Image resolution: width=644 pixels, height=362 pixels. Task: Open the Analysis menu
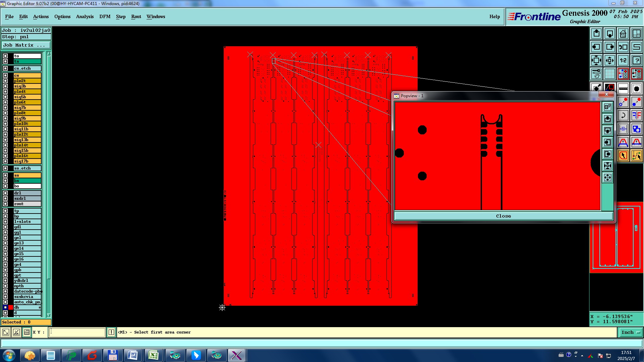tap(85, 16)
